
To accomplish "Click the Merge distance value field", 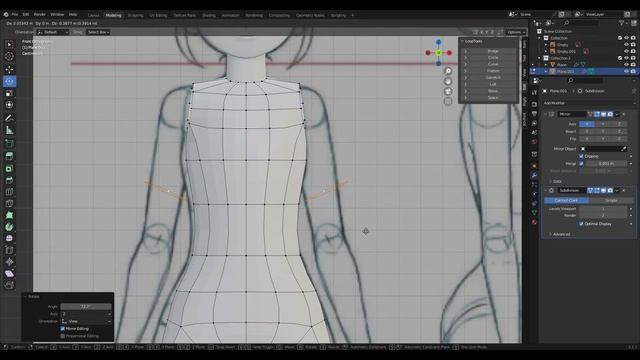I will pyautogui.click(x=606, y=164).
